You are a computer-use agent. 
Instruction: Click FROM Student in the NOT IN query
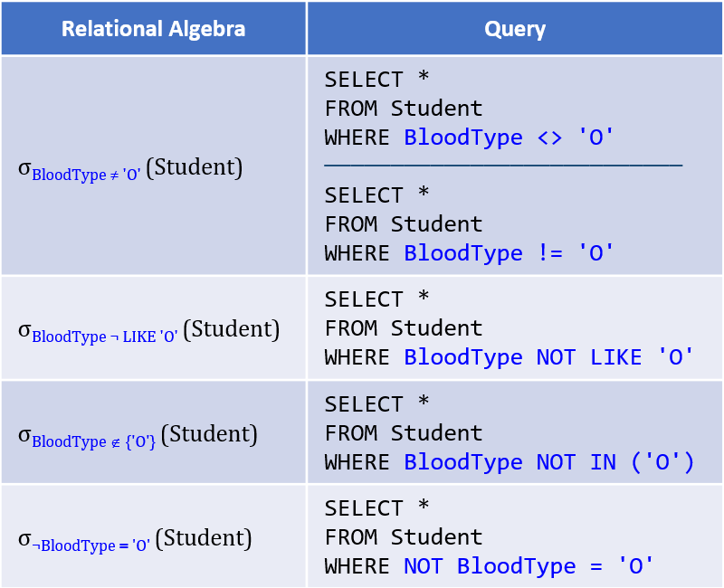404,433
